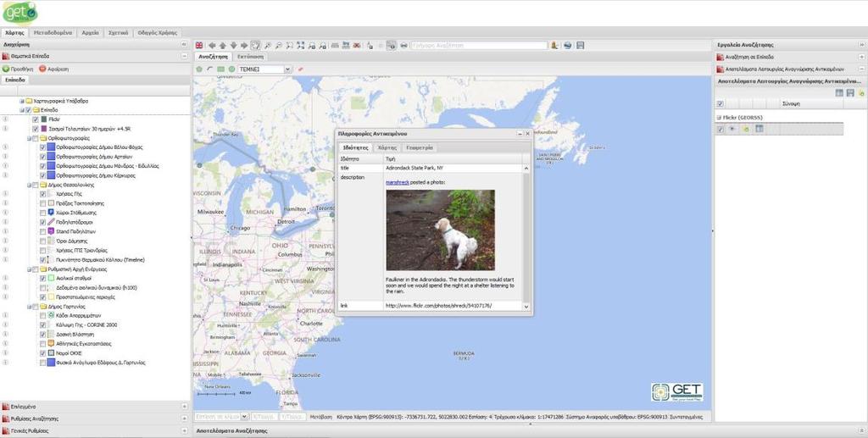Uncheck the Flickr layer checkbox
Image resolution: width=868 pixels, height=438 pixels.
(36, 119)
